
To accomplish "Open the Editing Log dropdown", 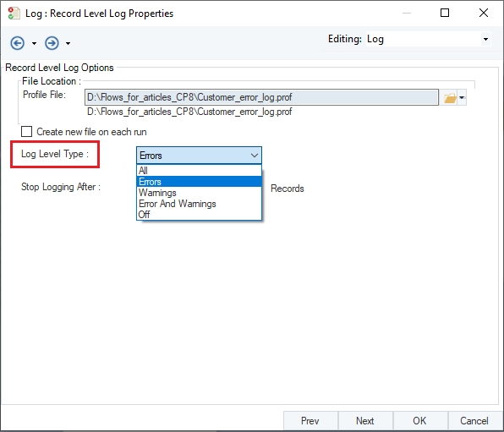I will [428, 39].
